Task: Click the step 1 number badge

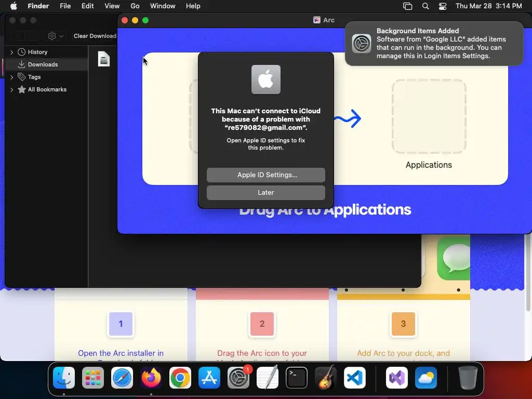Action: 121,324
